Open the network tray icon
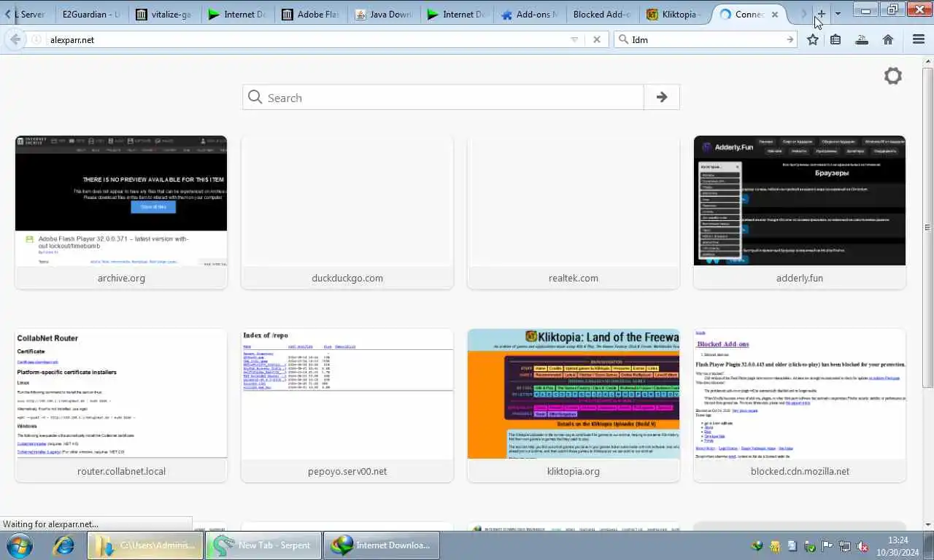 (x=844, y=546)
